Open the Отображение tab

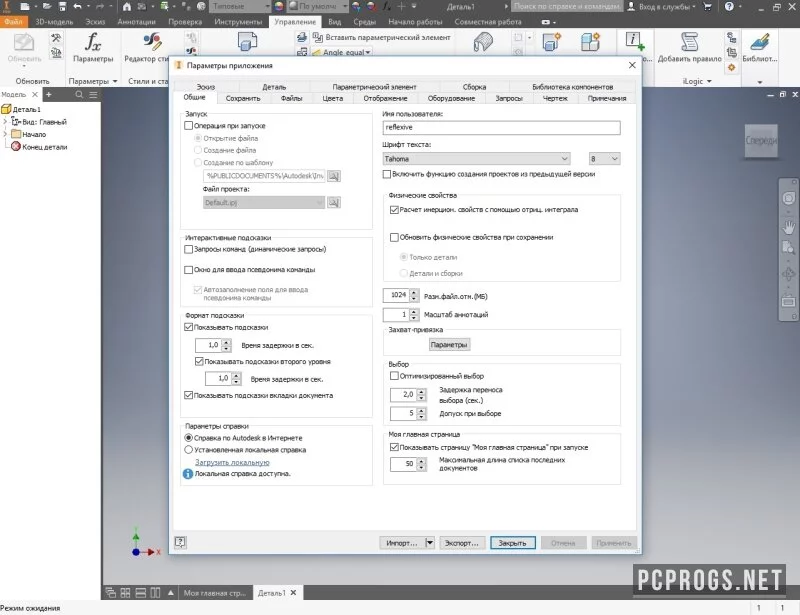[385, 99]
